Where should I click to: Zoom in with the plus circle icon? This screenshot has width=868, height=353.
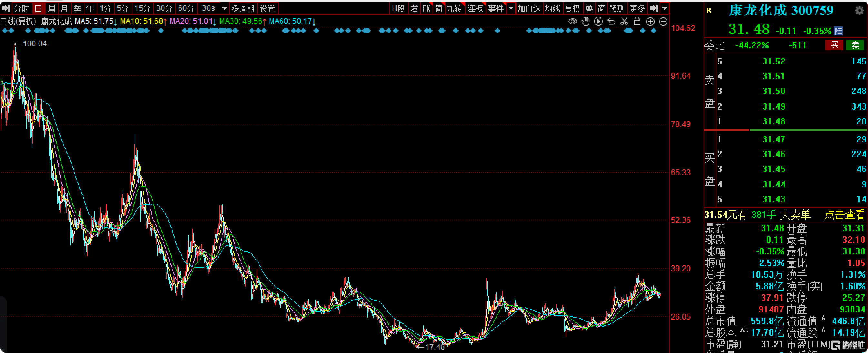tap(650, 22)
